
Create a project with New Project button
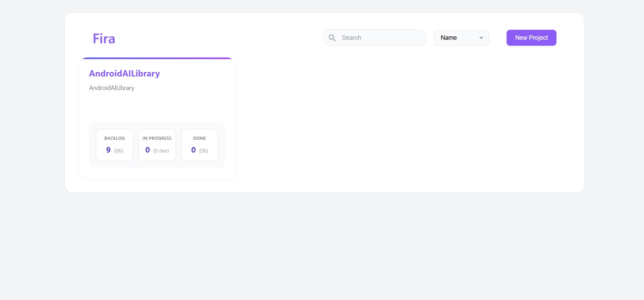[531, 38]
